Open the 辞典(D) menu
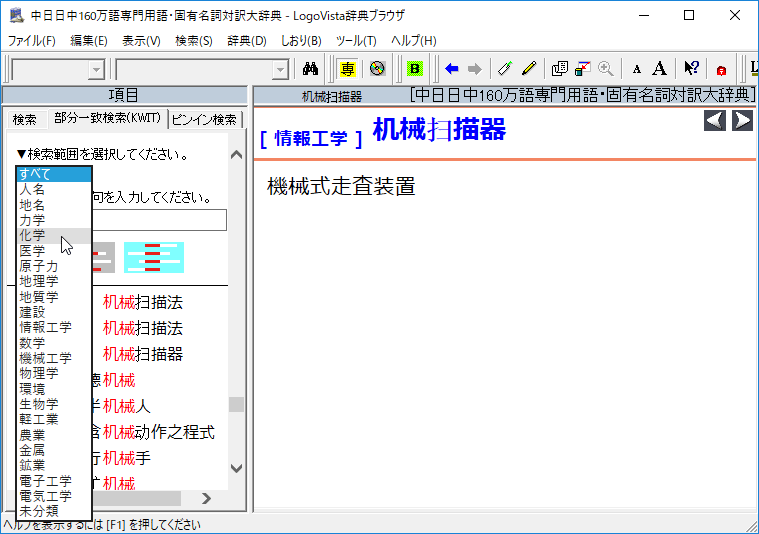The image size is (759, 534). [247, 41]
